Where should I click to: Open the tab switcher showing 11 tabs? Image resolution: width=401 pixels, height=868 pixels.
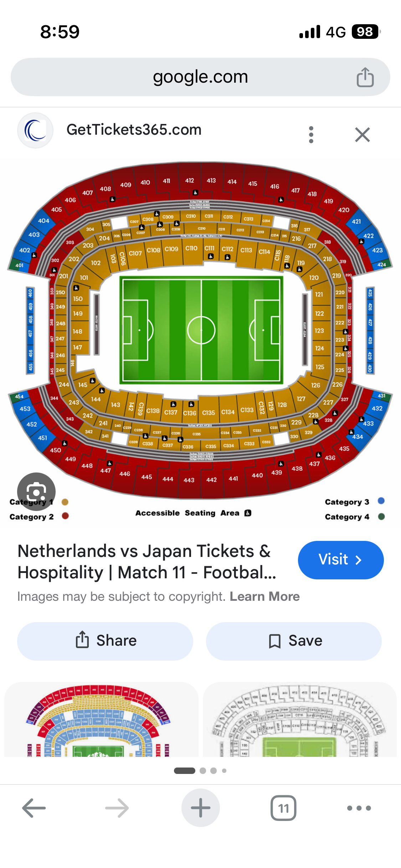tap(283, 808)
